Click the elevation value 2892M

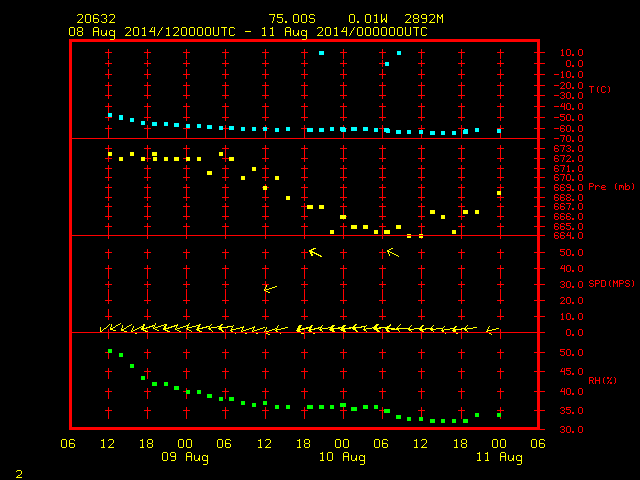coord(424,19)
